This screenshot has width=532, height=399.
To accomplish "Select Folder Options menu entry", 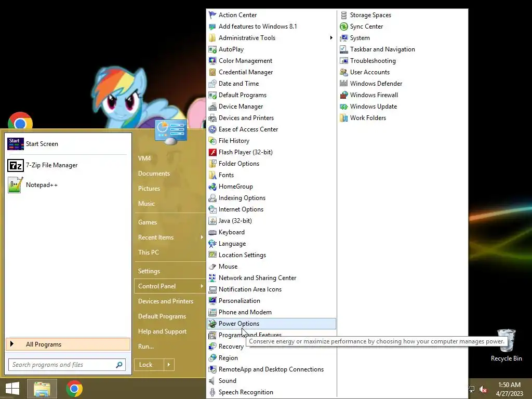I will pyautogui.click(x=271, y=164).
